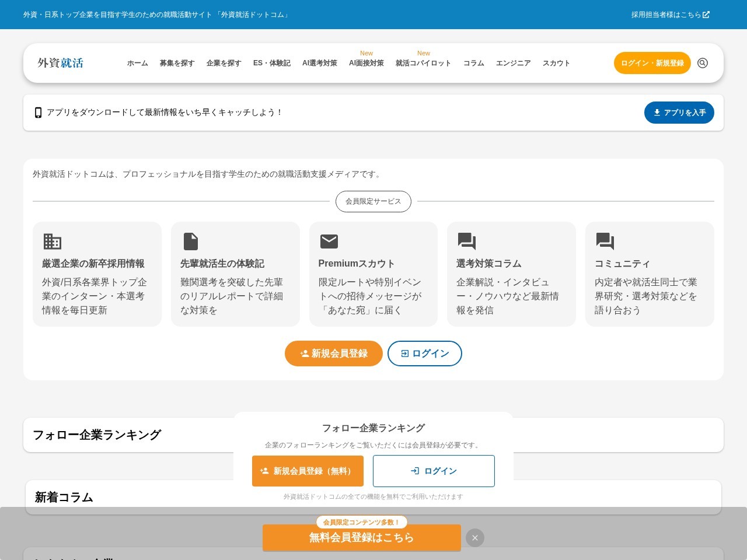
Task: Click the 選考対策コラム card title
Action: pos(489,264)
